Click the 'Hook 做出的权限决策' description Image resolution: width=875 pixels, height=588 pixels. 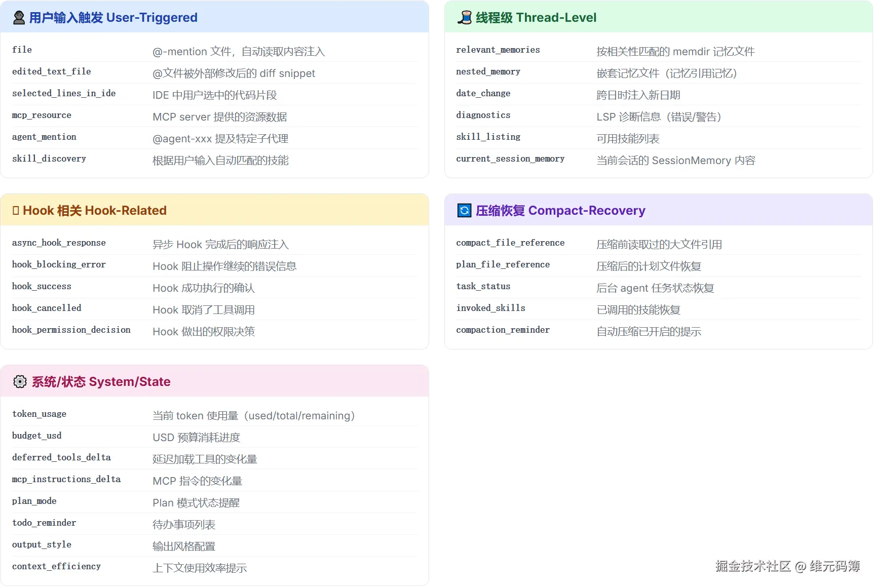click(x=204, y=332)
